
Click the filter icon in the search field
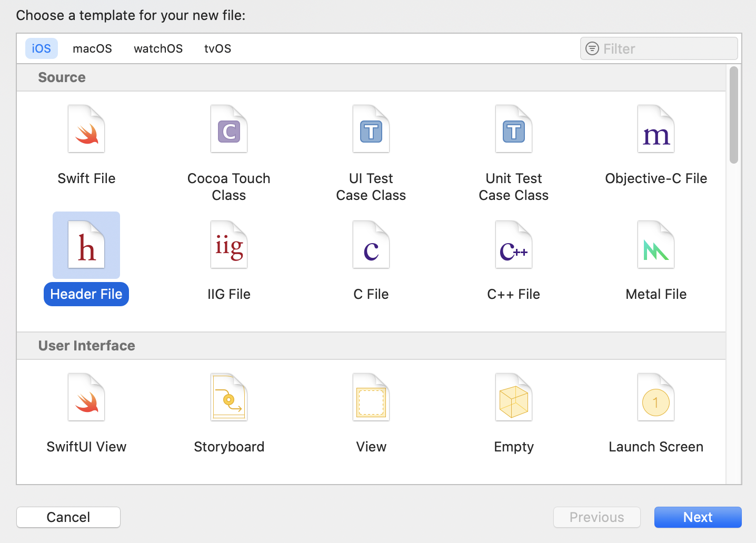tap(592, 48)
